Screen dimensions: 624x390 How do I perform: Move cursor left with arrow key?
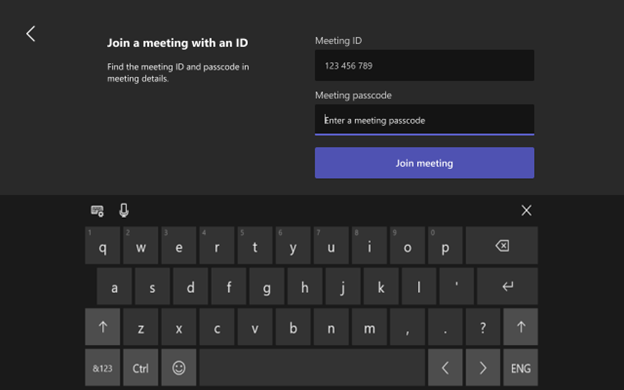(445, 368)
